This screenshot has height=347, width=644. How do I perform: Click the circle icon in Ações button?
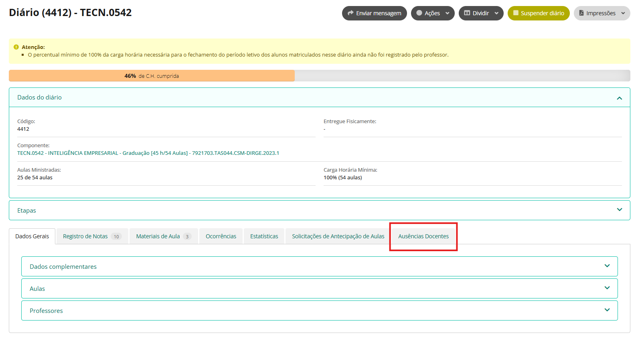(419, 13)
